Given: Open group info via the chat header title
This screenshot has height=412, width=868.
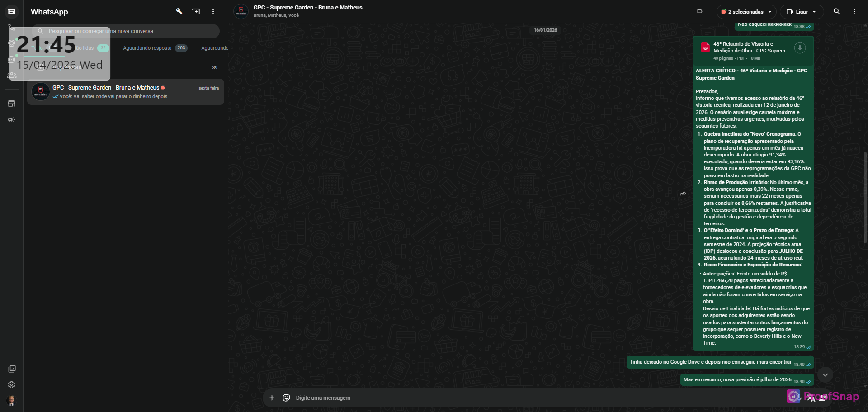Looking at the screenshot, I should point(308,8).
